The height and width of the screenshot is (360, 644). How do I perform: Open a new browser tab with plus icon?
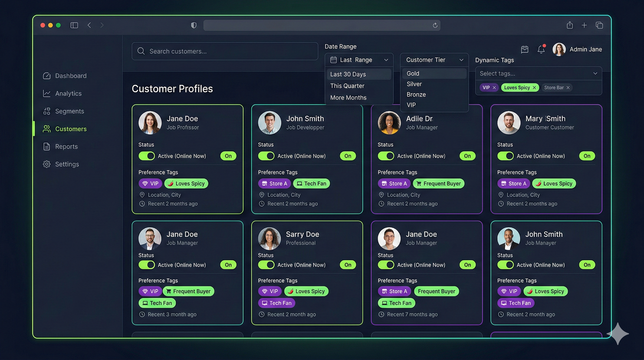tap(584, 25)
